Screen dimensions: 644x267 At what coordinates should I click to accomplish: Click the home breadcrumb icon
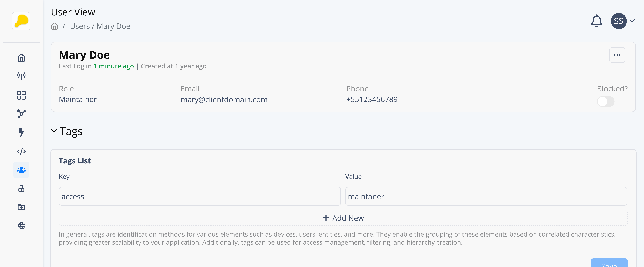click(x=55, y=26)
